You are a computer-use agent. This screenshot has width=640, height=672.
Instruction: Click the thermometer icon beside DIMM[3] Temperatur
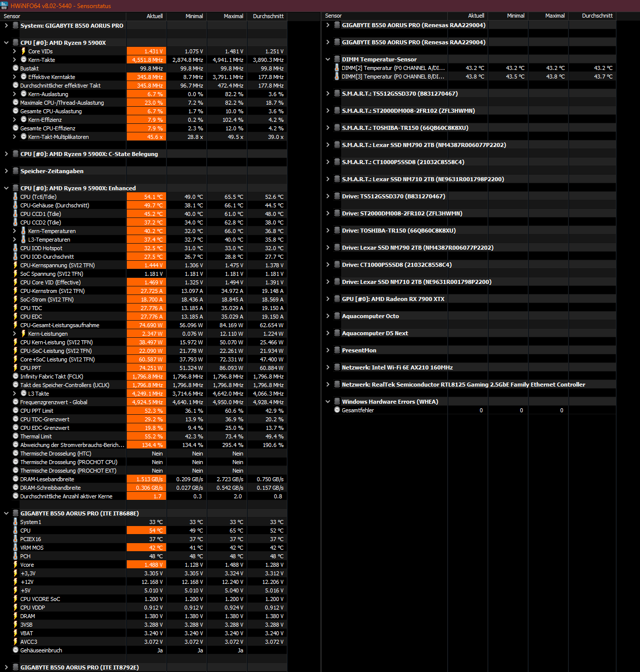click(337, 77)
